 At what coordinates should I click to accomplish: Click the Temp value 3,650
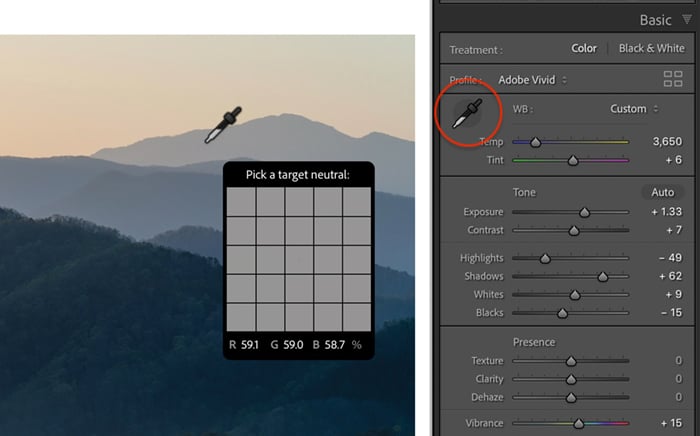click(x=667, y=141)
